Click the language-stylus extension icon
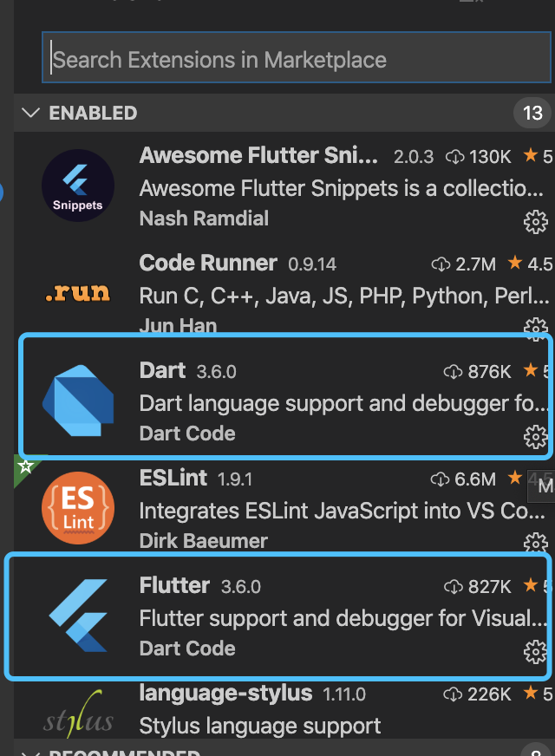555x756 pixels. coord(78,714)
